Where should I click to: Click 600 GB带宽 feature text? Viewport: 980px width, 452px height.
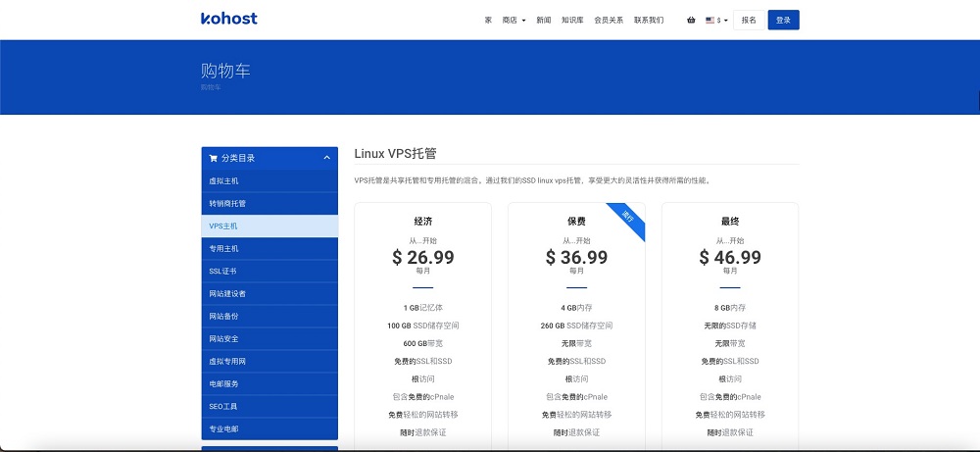[x=423, y=344]
